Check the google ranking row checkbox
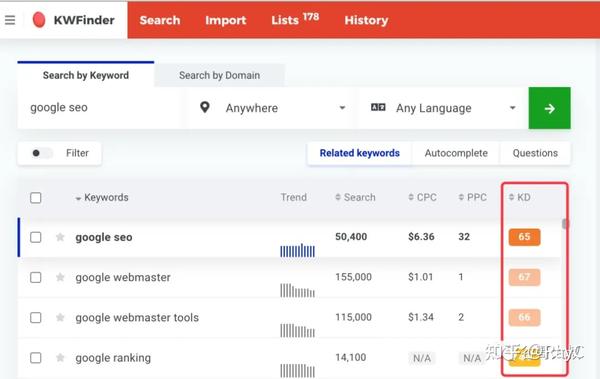600x379 pixels. tap(36, 358)
